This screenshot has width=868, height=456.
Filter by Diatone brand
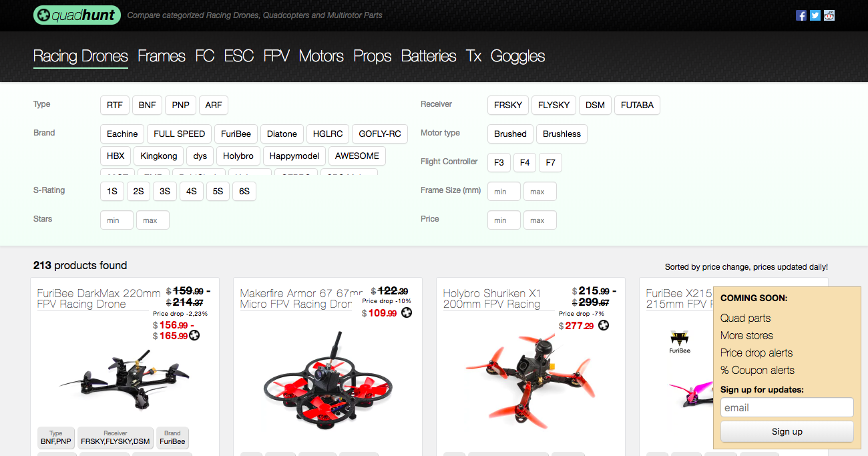tap(282, 134)
